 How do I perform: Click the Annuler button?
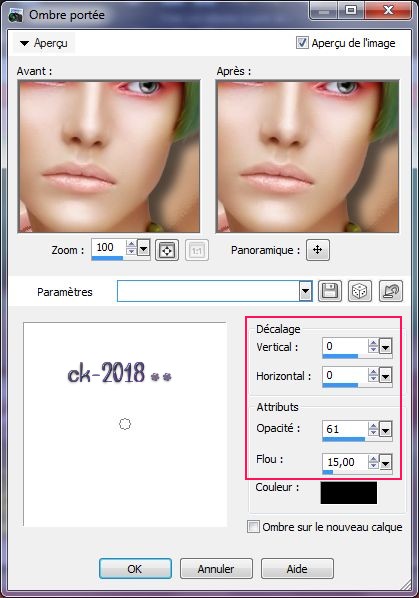pyautogui.click(x=216, y=569)
